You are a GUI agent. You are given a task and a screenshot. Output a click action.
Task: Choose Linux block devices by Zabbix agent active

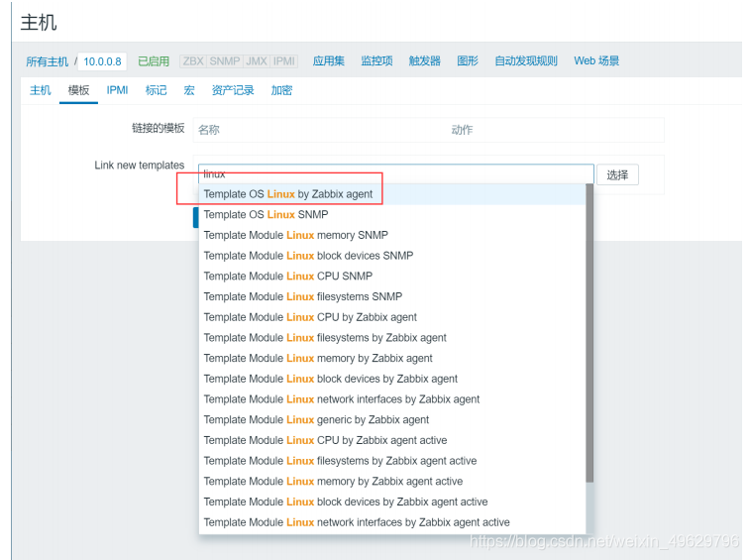(x=392, y=503)
